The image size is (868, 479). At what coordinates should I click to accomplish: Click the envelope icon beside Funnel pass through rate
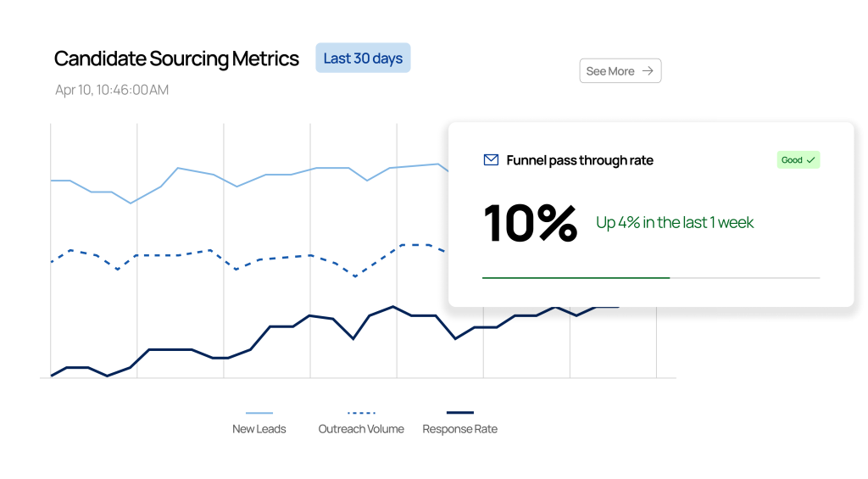[x=491, y=160]
